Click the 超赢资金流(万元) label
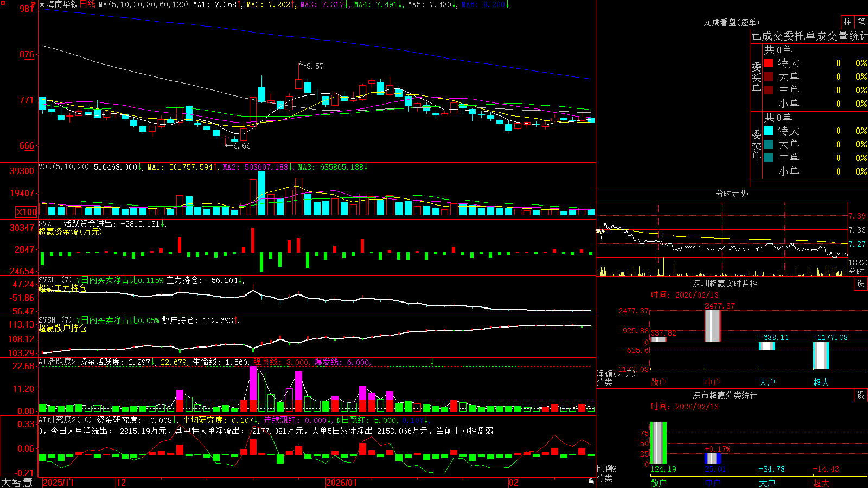The width and height of the screenshot is (868, 488). 70,232
